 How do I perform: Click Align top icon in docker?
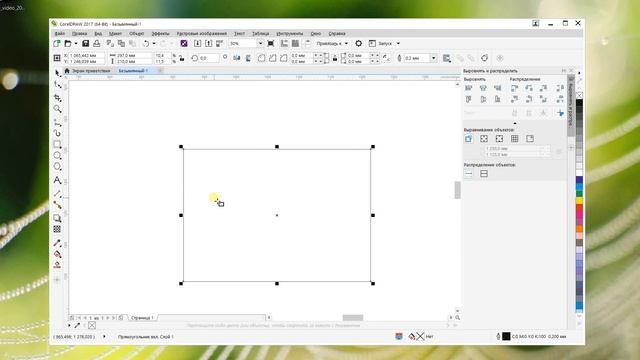469,99
